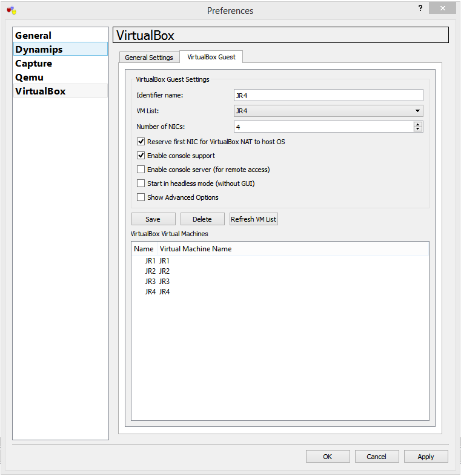Click the Save button

(x=153, y=219)
